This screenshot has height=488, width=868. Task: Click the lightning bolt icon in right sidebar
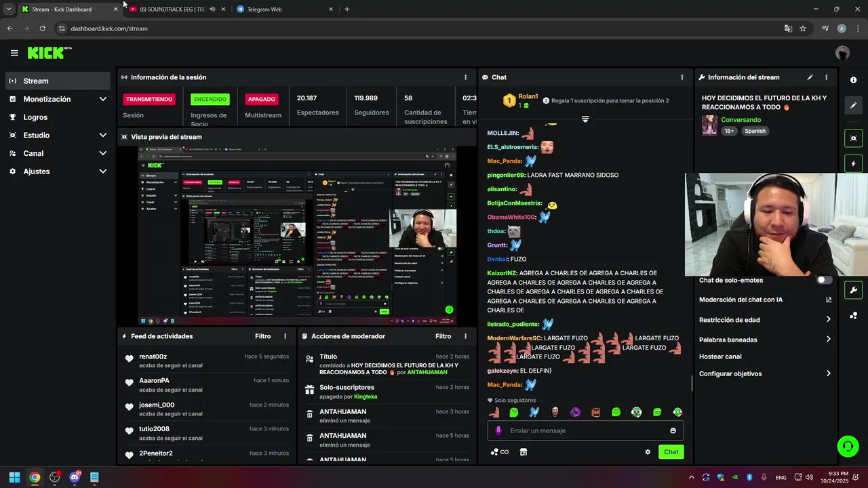853,163
